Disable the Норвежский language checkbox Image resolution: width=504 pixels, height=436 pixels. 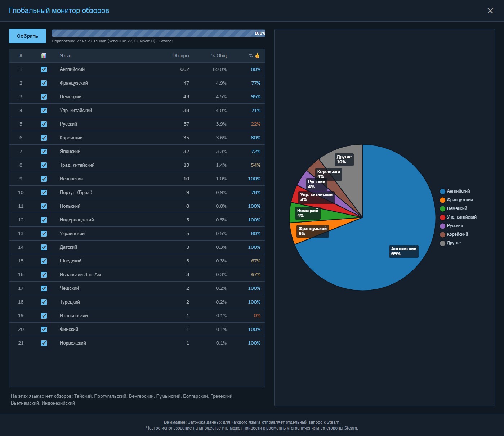tap(44, 343)
